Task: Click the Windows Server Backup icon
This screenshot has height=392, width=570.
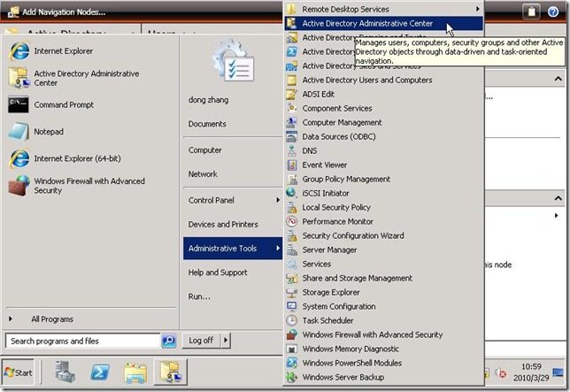Action: tap(291, 377)
